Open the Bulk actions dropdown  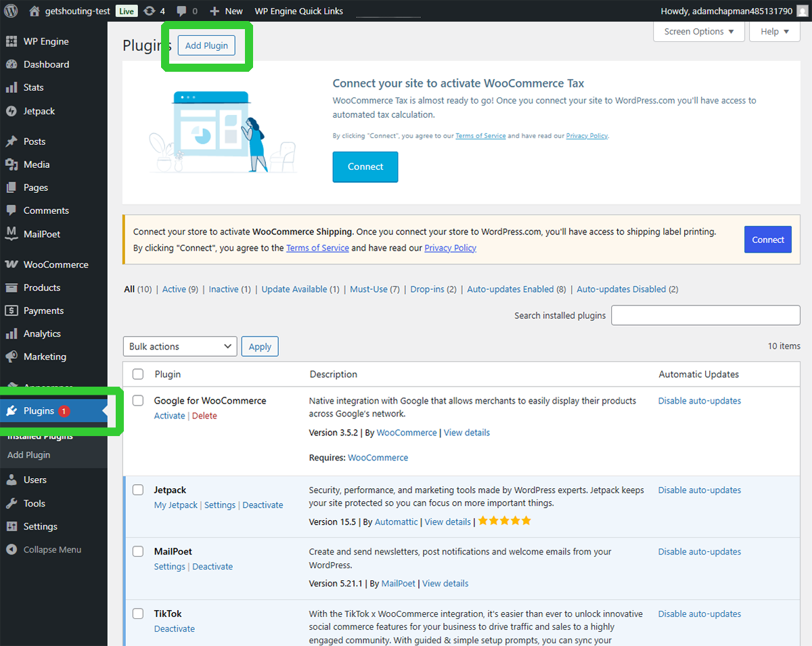click(x=179, y=346)
